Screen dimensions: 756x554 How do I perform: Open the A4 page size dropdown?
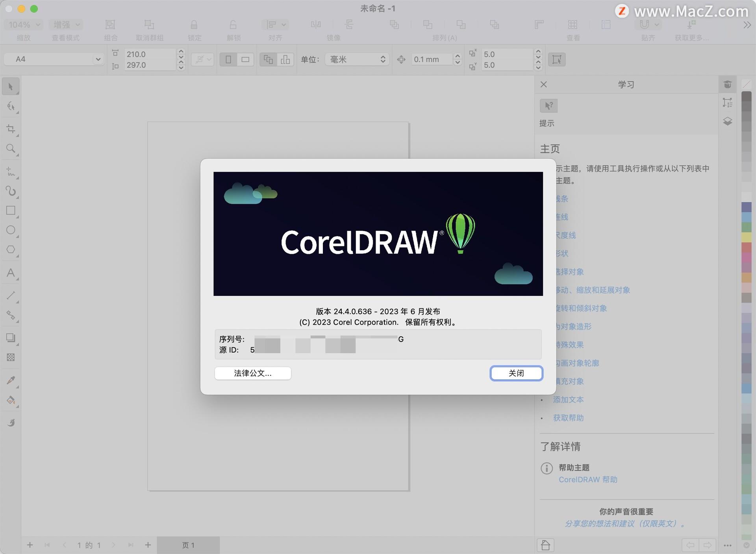click(x=54, y=59)
